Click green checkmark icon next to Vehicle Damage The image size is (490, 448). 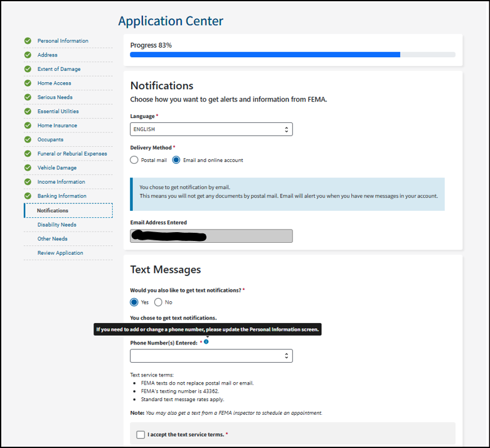point(28,168)
